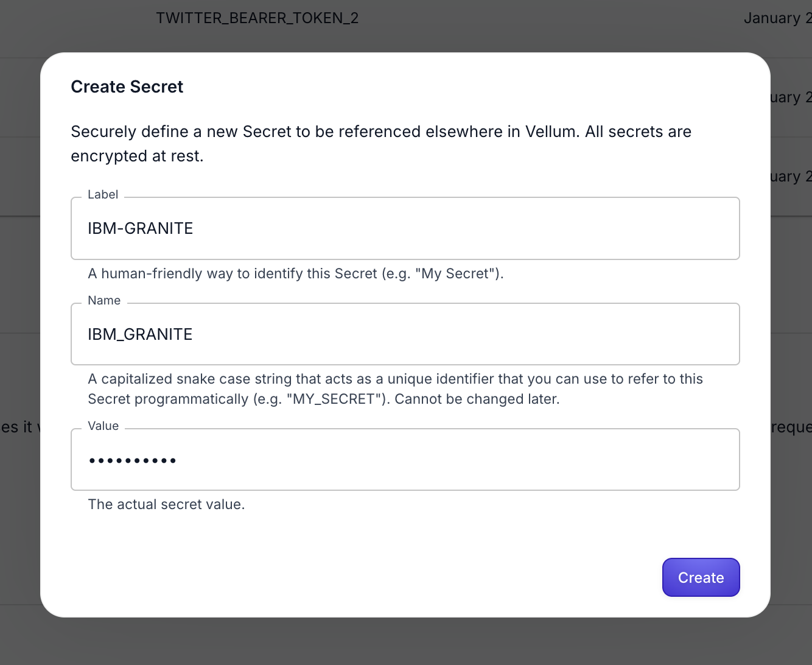Select TWITTER_BEARER_TOKEN_2 row behind the dialog
This screenshot has height=665, width=812.
257,18
